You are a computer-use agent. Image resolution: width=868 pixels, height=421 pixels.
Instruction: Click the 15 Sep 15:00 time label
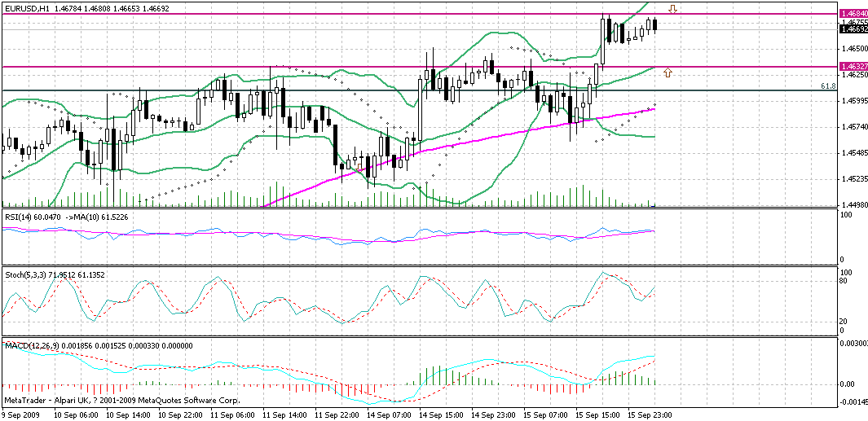click(x=598, y=414)
